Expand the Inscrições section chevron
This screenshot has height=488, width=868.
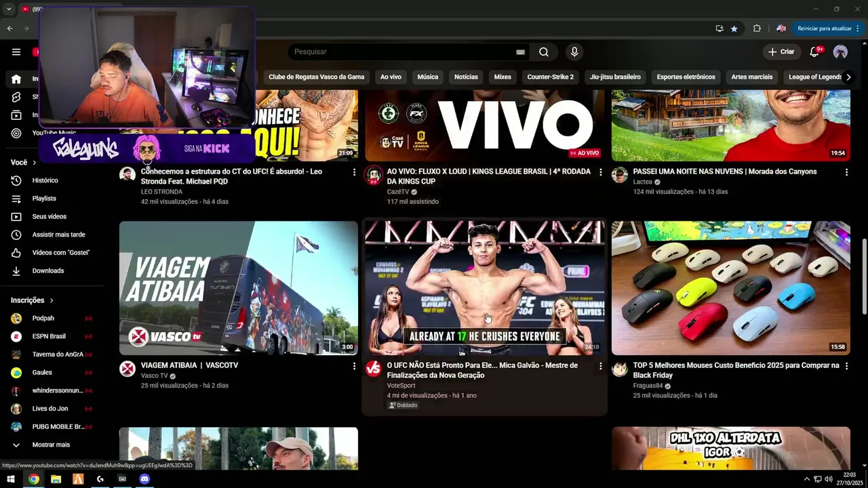tap(51, 300)
